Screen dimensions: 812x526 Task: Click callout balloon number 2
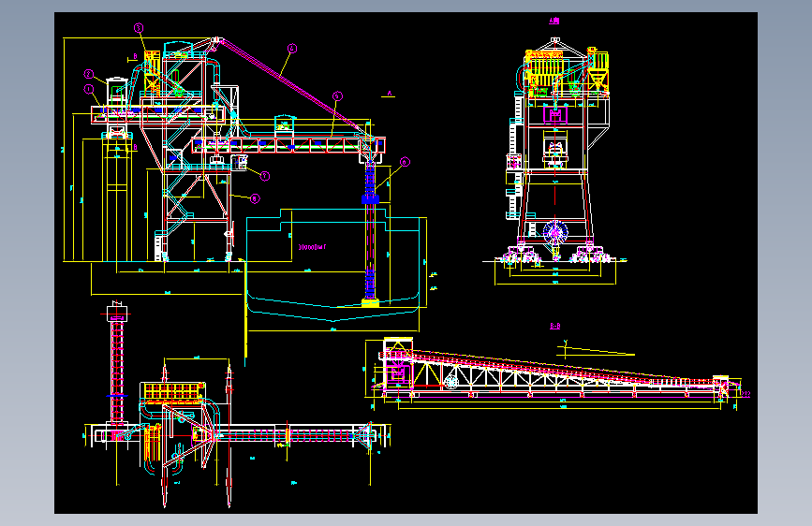[89, 74]
